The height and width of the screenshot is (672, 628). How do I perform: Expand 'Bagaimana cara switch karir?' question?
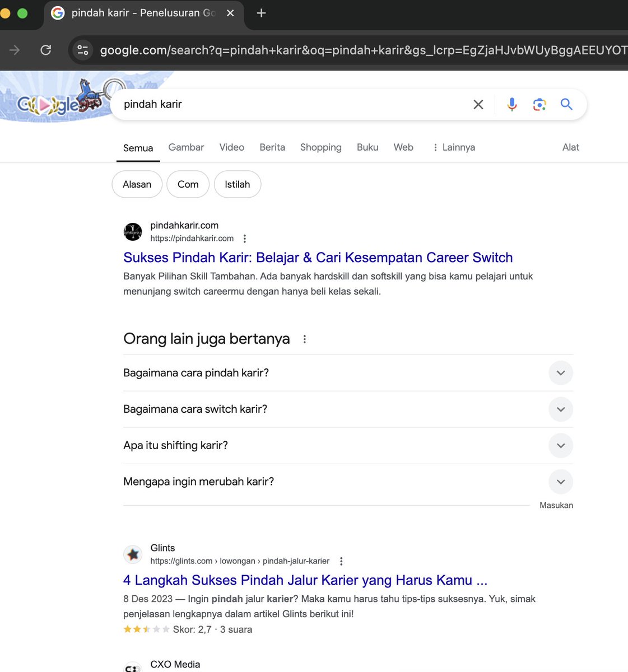pyautogui.click(x=348, y=409)
